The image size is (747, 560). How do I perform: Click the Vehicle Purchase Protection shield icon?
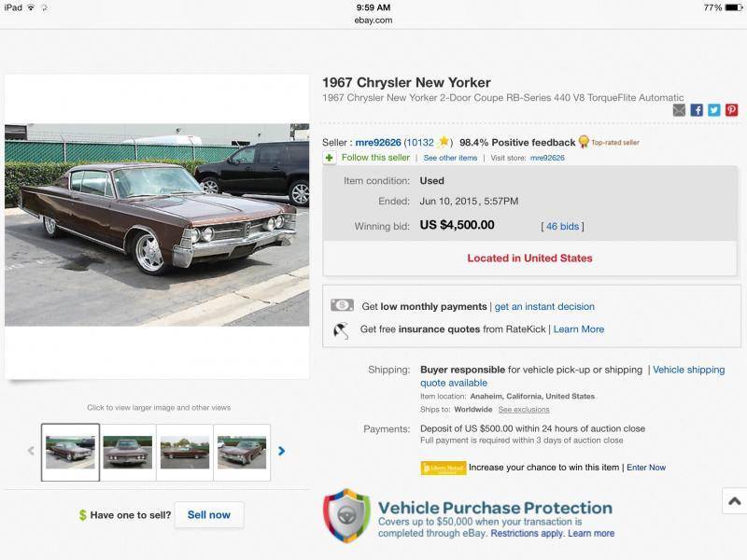tap(346, 515)
